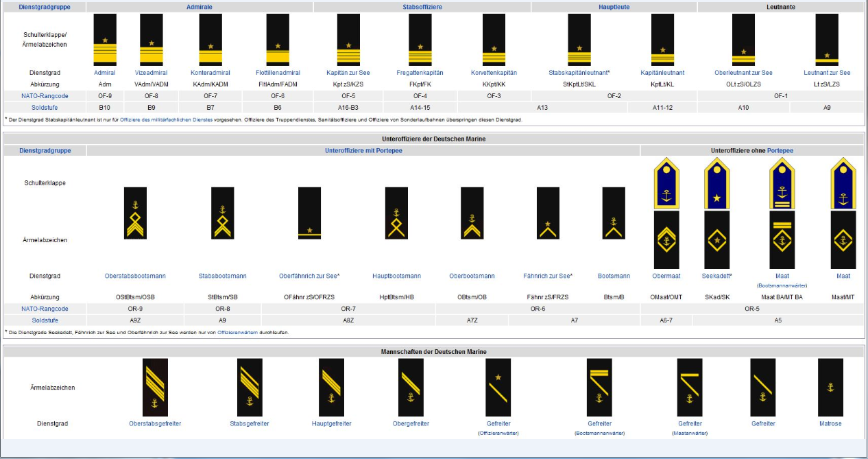Image resolution: width=868 pixels, height=459 pixels.
Task: Click the Obermaat blue shoulder board image
Action: tap(666, 183)
